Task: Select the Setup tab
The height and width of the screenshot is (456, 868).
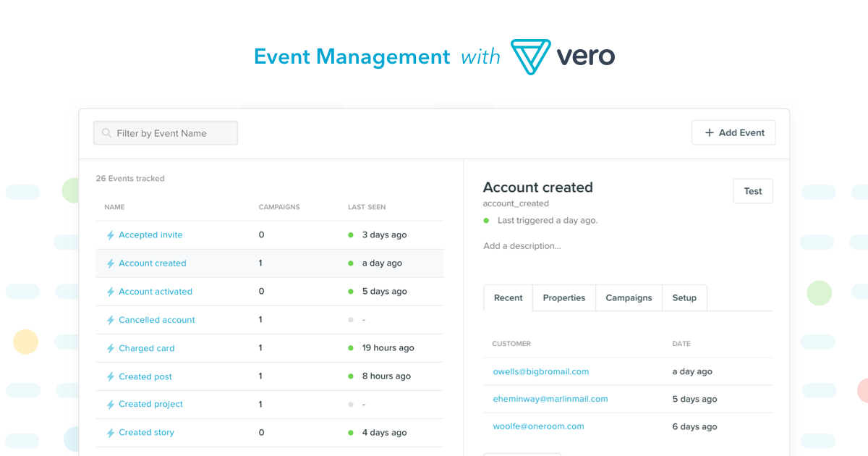Action: (x=684, y=298)
